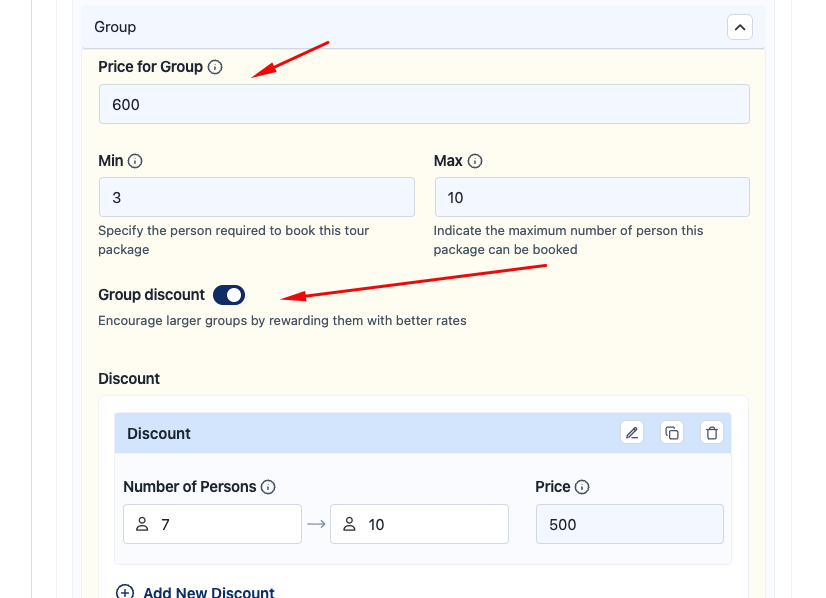Click the Add New Discount link
The image size is (826, 598).
[208, 592]
